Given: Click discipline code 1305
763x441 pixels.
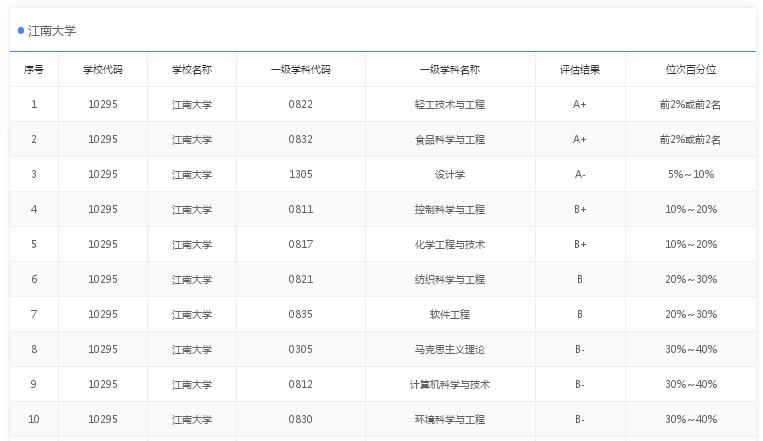Looking at the screenshot, I should [301, 174].
